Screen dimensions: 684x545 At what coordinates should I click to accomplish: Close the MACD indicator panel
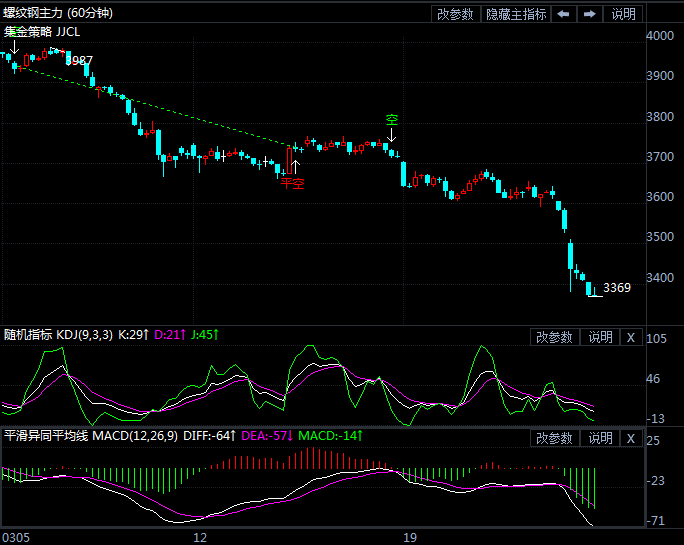point(630,438)
